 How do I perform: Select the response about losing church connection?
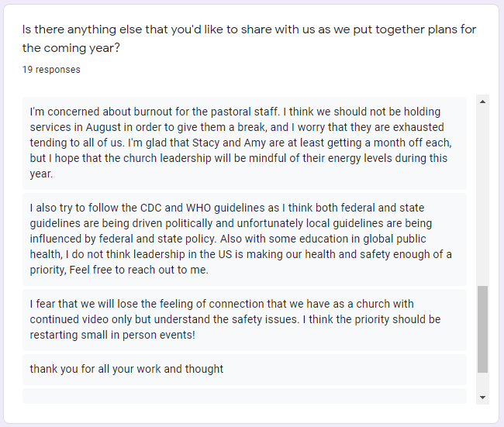click(244, 320)
